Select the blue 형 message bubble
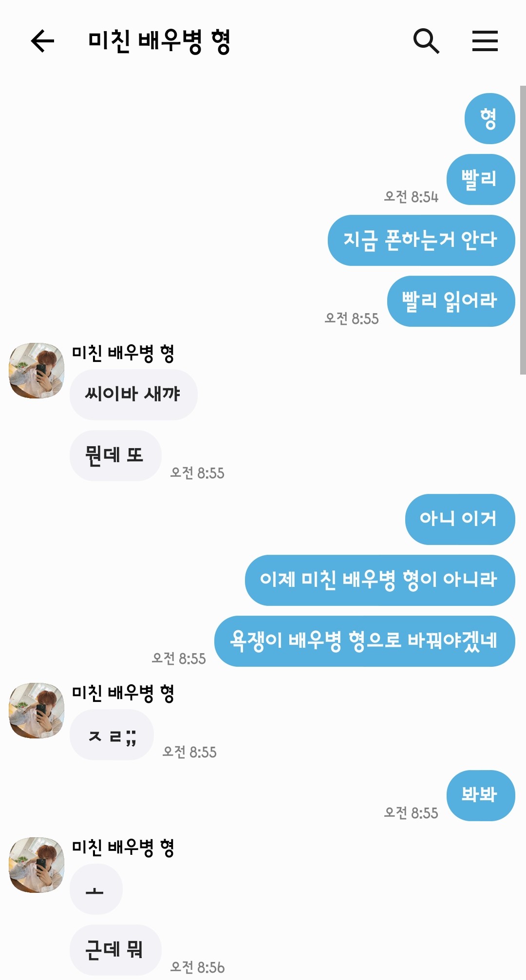 (x=489, y=118)
